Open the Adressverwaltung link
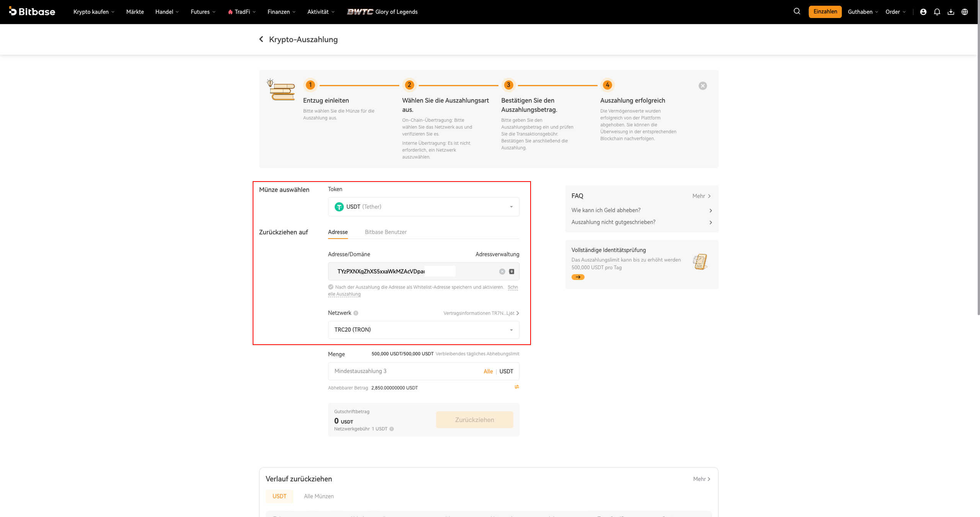 (x=497, y=254)
